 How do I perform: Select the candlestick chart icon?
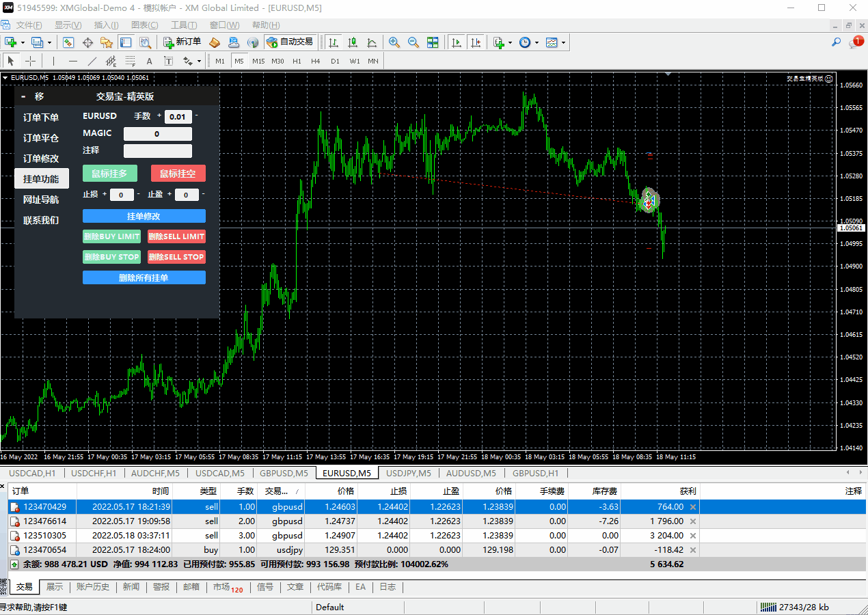(x=352, y=42)
